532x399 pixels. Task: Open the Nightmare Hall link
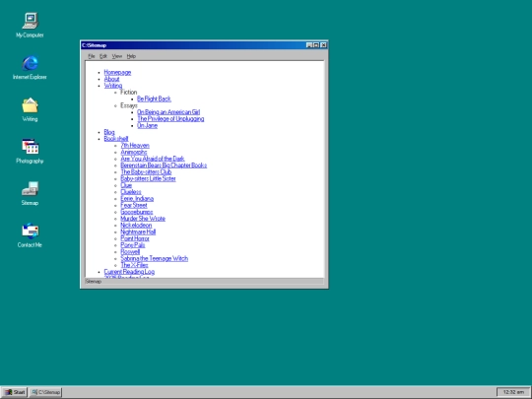pos(138,232)
